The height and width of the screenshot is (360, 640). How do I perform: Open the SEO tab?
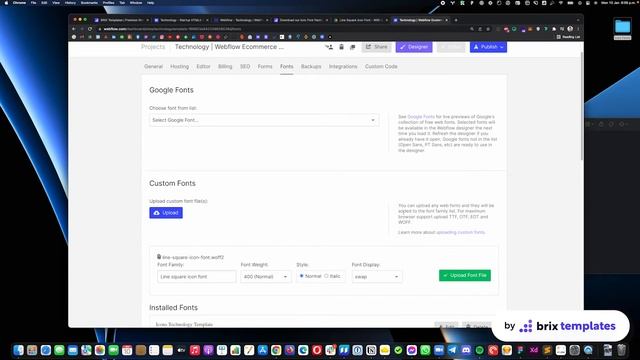coord(245,66)
